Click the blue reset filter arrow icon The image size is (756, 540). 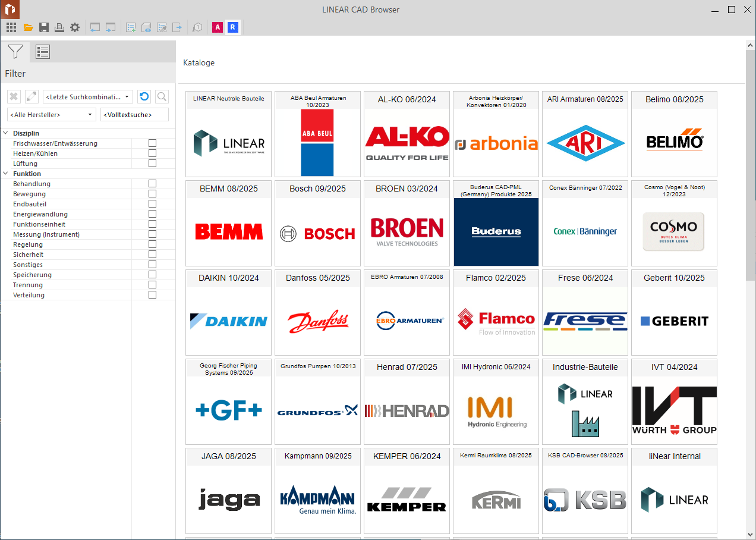click(x=144, y=97)
